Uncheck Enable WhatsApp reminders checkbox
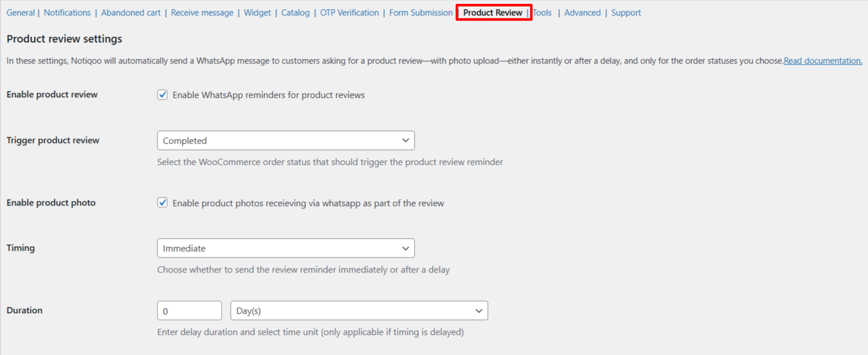The width and height of the screenshot is (868, 355). point(163,95)
